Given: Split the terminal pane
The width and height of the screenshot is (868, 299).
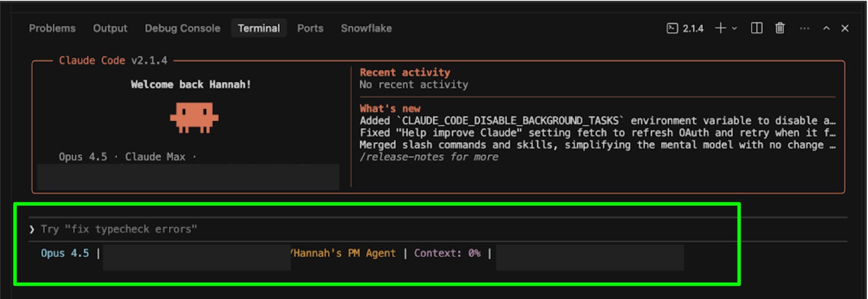Looking at the screenshot, I should [757, 29].
